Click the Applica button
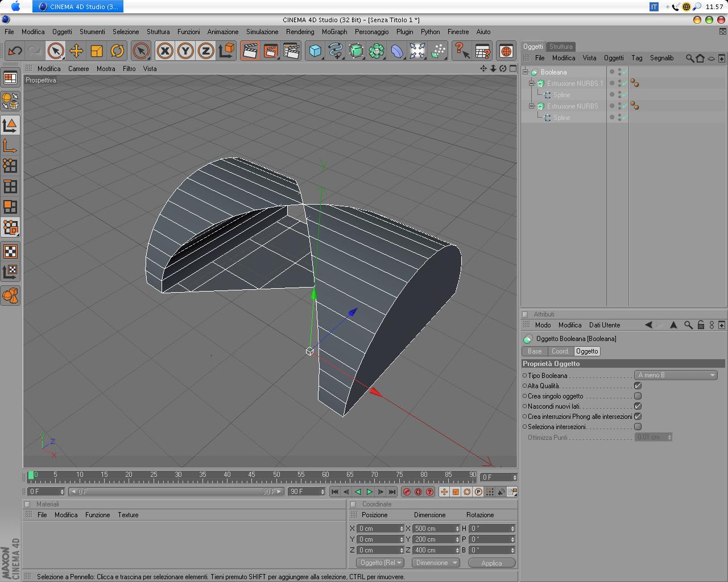This screenshot has width=728, height=582. click(491, 563)
